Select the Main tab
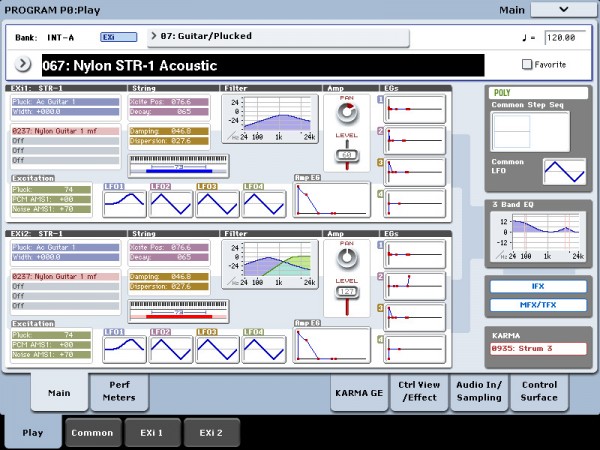The height and width of the screenshot is (450, 600). click(59, 392)
